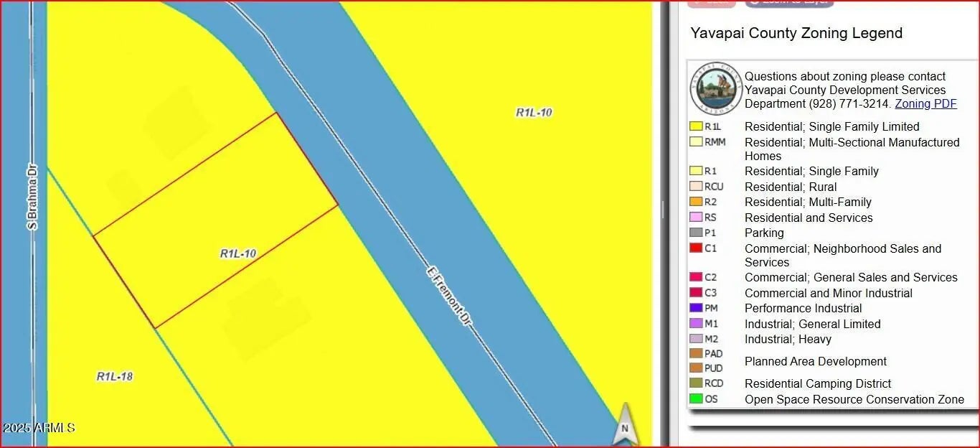The height and width of the screenshot is (448, 980).
Task: Click the R1L yellow legend swatch
Action: click(x=695, y=126)
